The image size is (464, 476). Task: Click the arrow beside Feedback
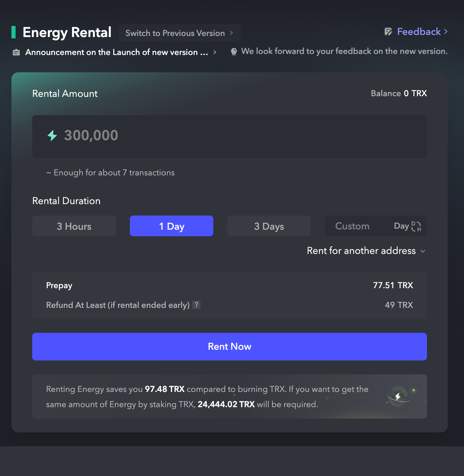(x=446, y=32)
